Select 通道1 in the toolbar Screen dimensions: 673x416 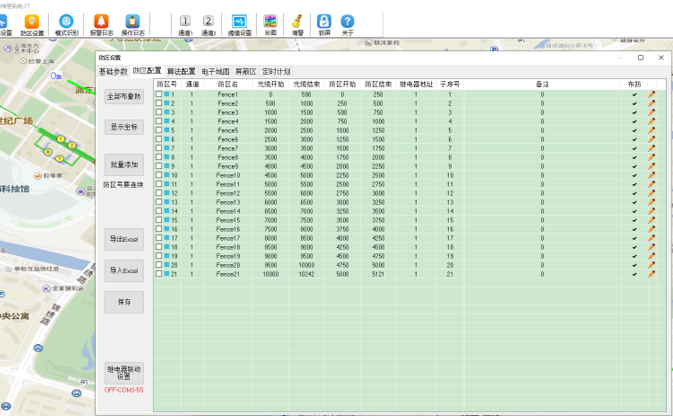185,24
